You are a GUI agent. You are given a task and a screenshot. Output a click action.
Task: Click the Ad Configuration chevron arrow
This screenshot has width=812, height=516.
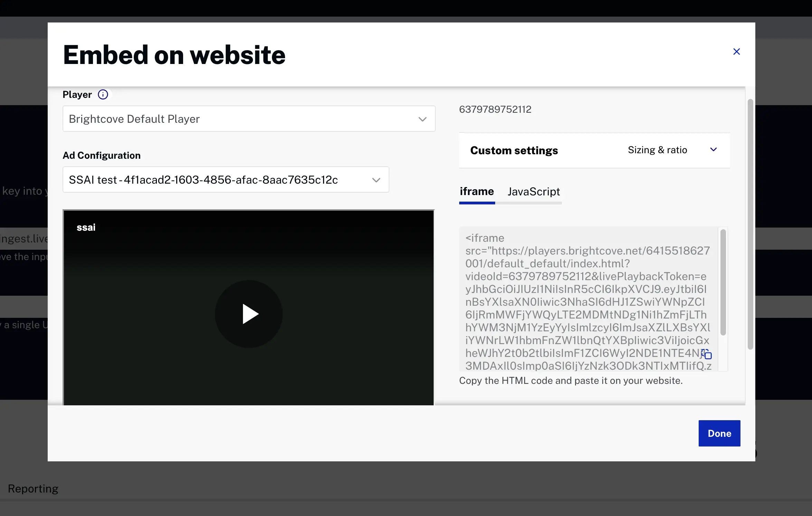[x=376, y=180]
